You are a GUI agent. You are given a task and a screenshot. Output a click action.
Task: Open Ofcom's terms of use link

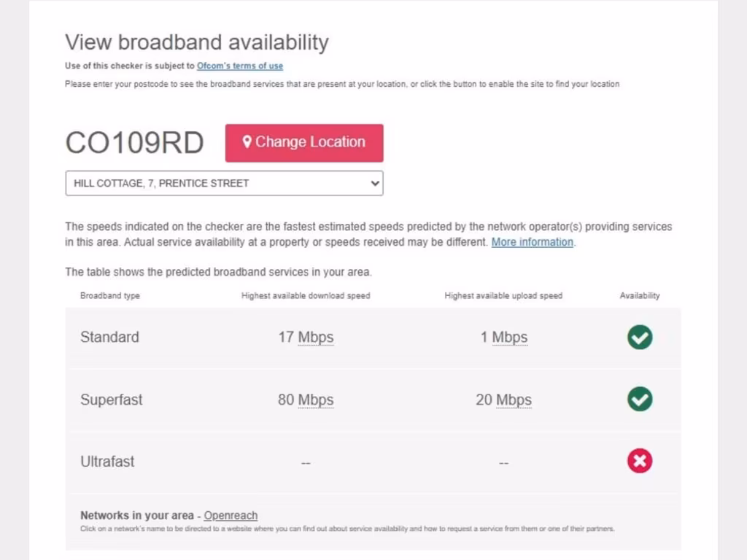point(240,66)
